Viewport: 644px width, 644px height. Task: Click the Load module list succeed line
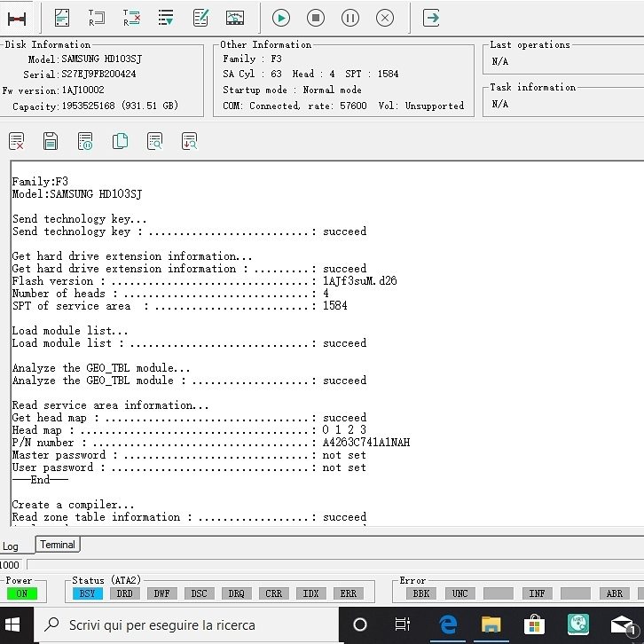189,343
